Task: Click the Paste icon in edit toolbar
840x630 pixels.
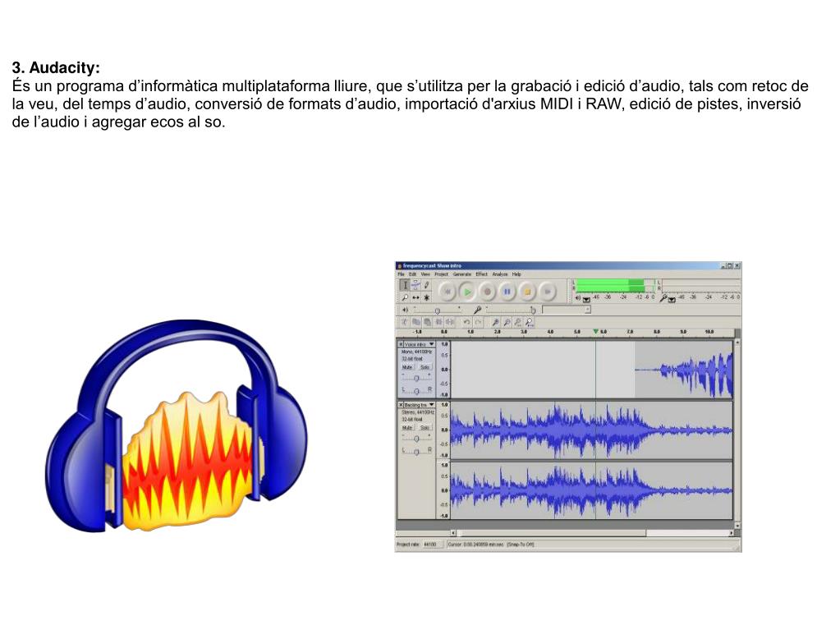Action: coord(428,322)
